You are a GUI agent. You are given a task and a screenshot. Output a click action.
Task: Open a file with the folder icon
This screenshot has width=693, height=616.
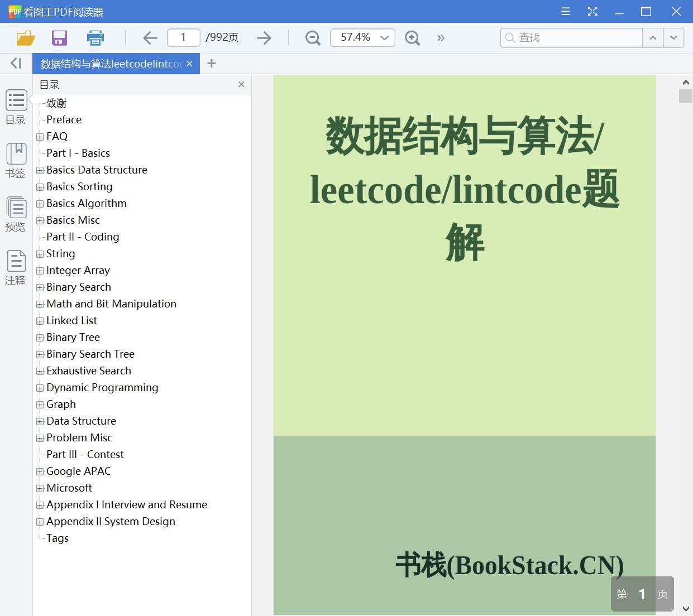26,38
